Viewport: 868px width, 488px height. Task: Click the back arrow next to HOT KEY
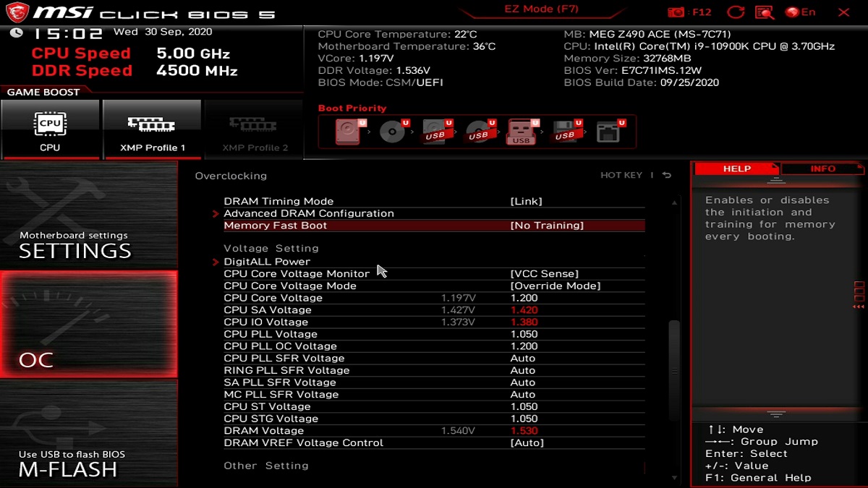pos(667,176)
